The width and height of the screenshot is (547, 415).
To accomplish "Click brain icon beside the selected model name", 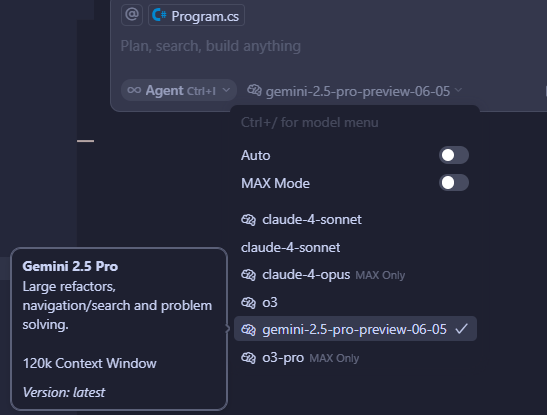I will tap(254, 90).
